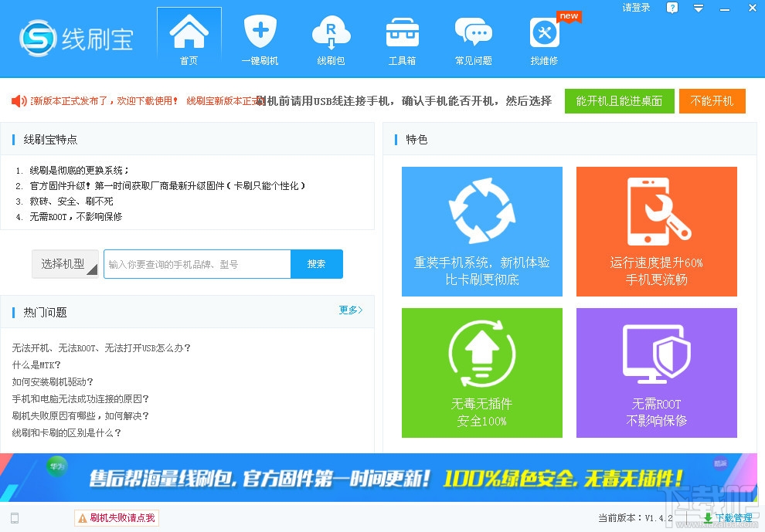This screenshot has height=532, width=765.
Task: Open question 无法开机、无法ROOT、无法打开USB怎么办?
Action: [x=101, y=347]
